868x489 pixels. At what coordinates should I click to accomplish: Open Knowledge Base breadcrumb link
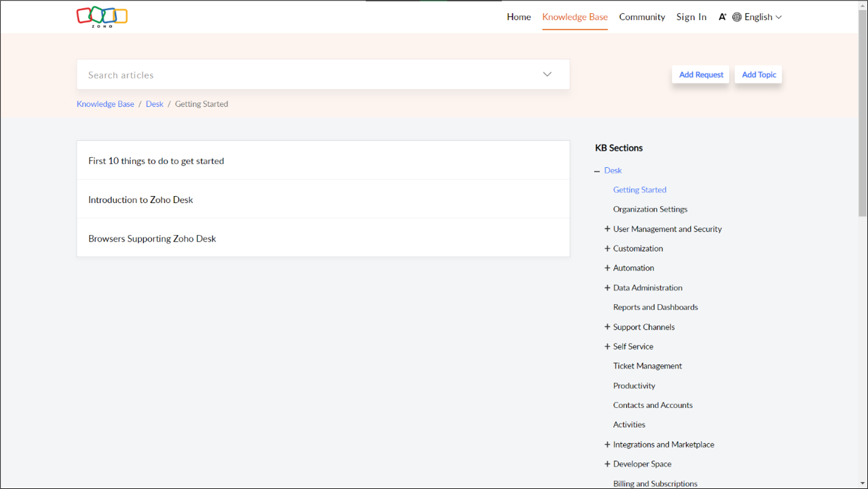point(106,104)
